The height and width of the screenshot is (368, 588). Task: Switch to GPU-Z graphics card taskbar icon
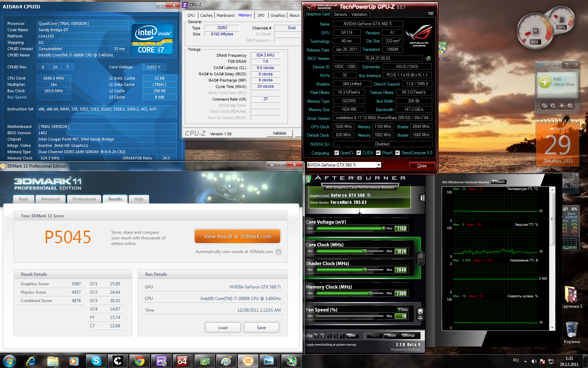point(204,361)
